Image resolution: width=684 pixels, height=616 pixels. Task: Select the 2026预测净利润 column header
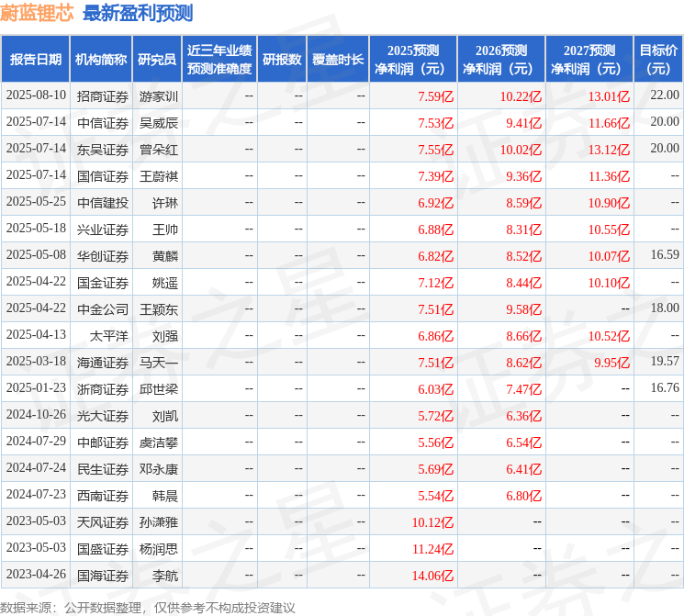pos(501,60)
